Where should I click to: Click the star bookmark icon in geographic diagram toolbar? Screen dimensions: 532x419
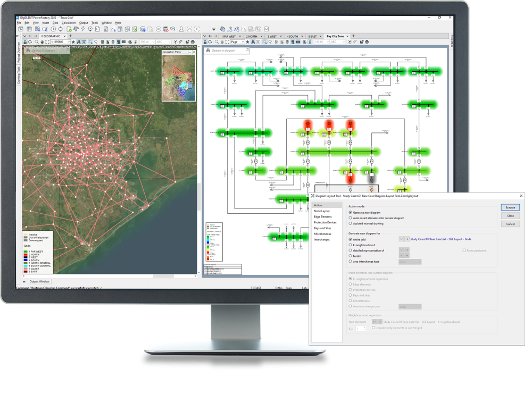[x=73, y=42]
